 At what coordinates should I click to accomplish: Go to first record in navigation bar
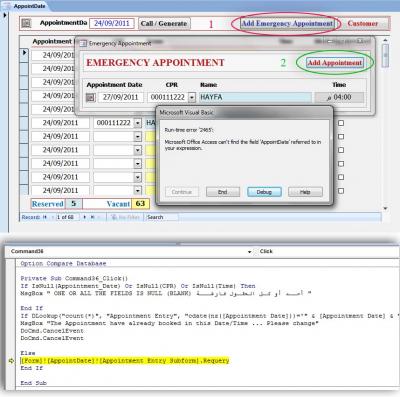(x=45, y=217)
